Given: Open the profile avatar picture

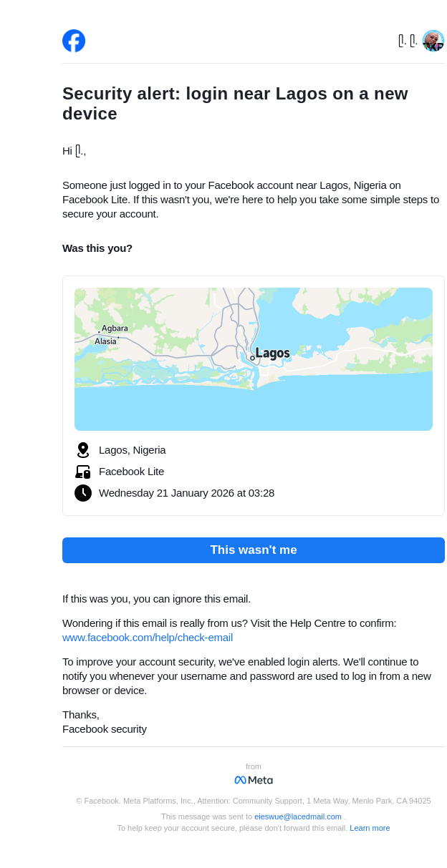Looking at the screenshot, I should pyautogui.click(x=433, y=41).
